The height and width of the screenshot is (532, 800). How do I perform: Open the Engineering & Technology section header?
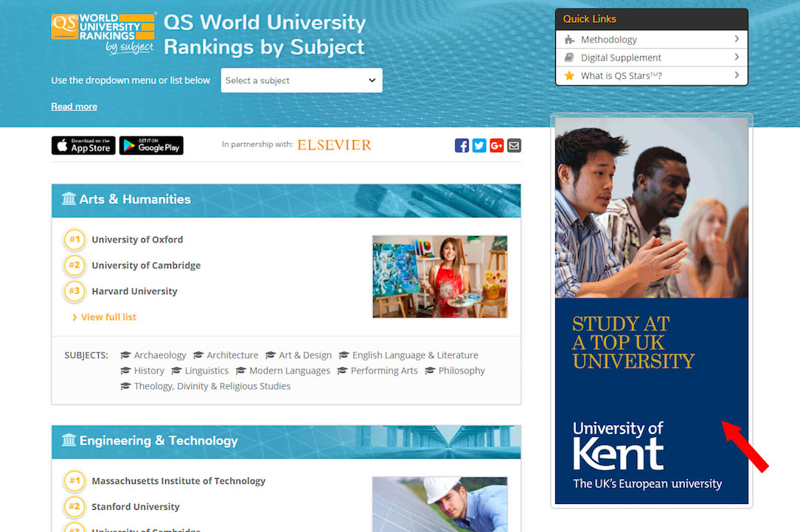tap(159, 441)
